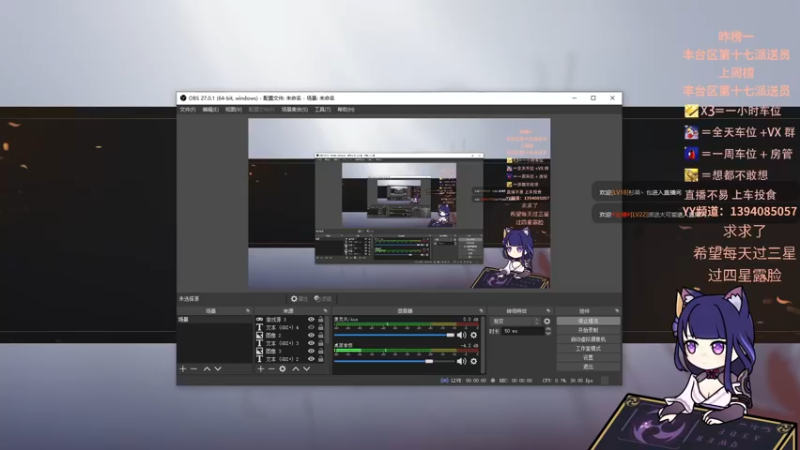Enable 工作室模式 studio mode
This screenshot has width=800, height=450.
click(x=588, y=348)
